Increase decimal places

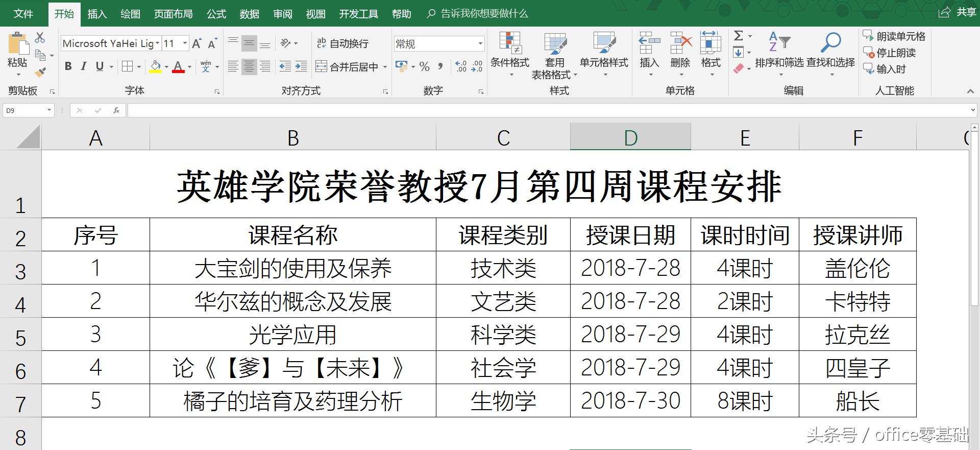[461, 66]
